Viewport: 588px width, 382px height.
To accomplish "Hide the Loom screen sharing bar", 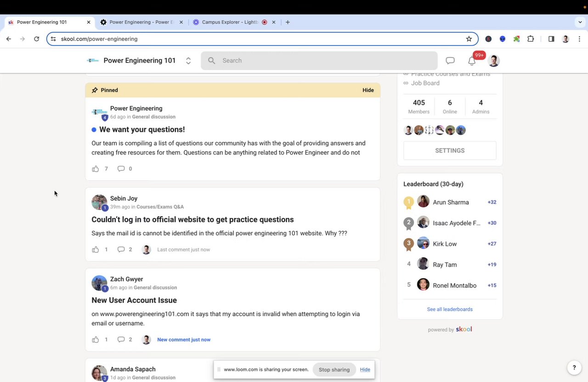I will click(x=365, y=370).
